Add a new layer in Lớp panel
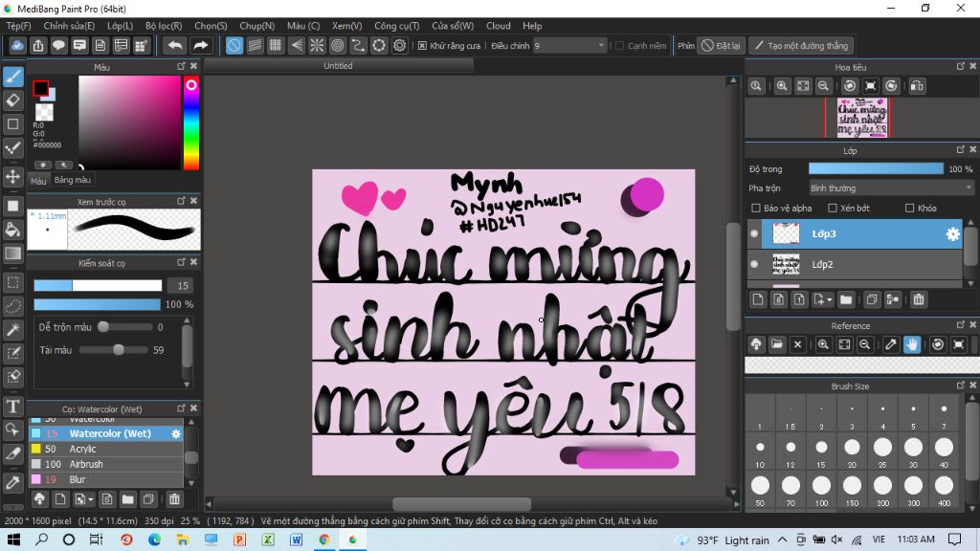The image size is (980, 551). [758, 299]
